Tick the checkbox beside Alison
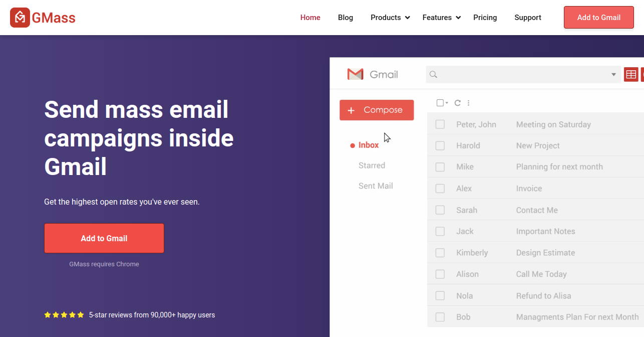Viewport: 644px width, 337px height. (440, 274)
